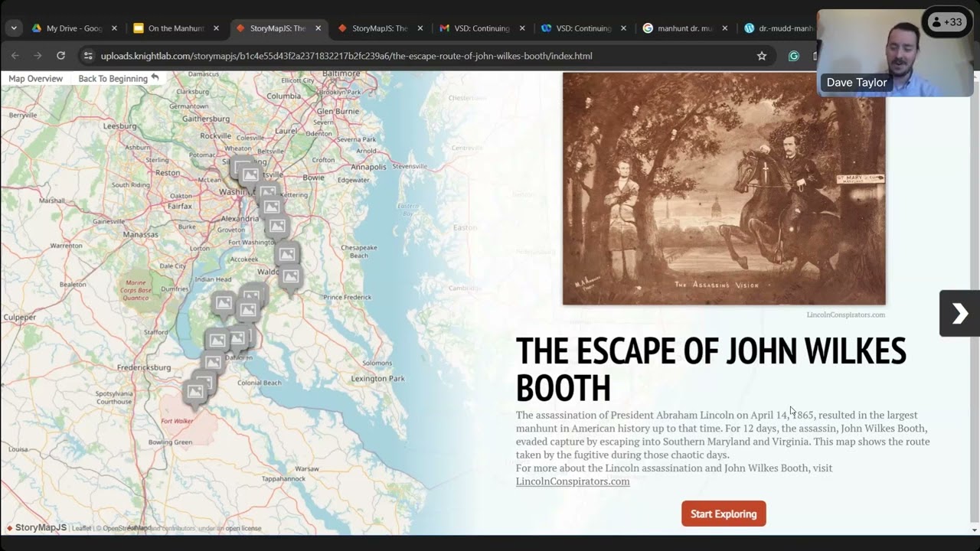Select the second StoryMapJS tab
The width and height of the screenshot is (980, 551).
point(380,28)
